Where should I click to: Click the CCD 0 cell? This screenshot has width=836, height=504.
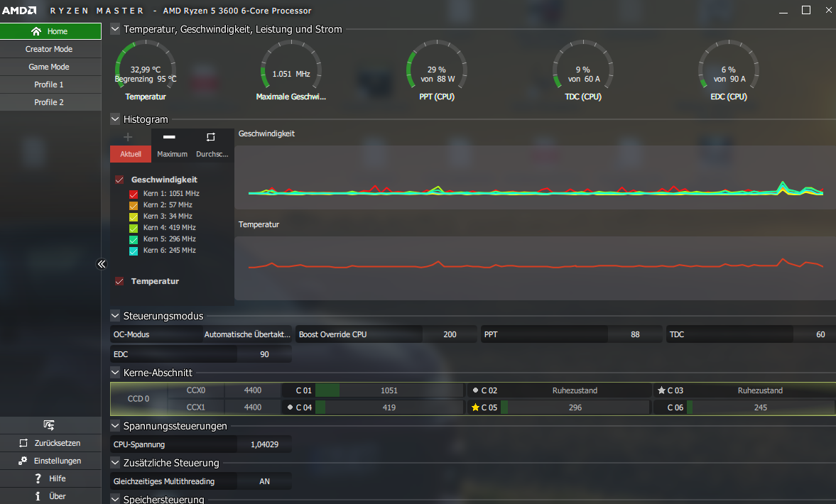pos(139,398)
